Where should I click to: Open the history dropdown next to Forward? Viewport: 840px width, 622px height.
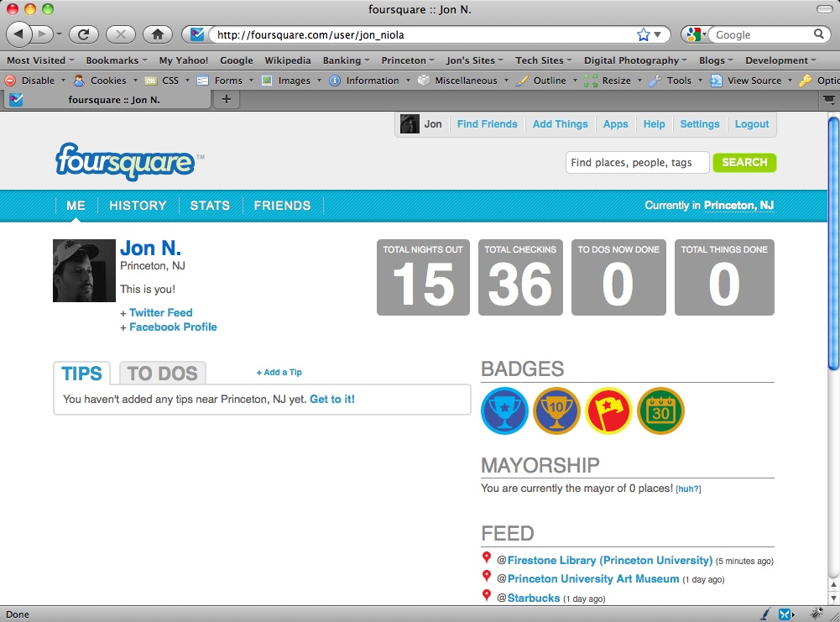pos(59,34)
